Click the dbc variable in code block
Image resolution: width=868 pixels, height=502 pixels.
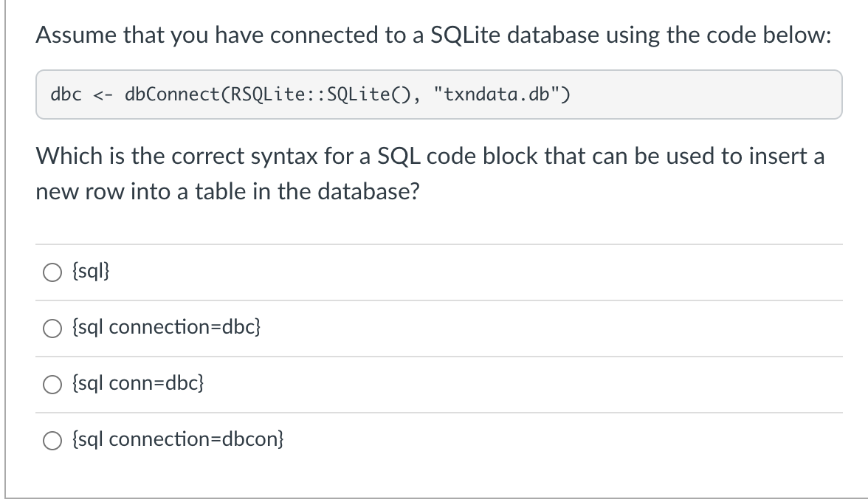pos(66,94)
